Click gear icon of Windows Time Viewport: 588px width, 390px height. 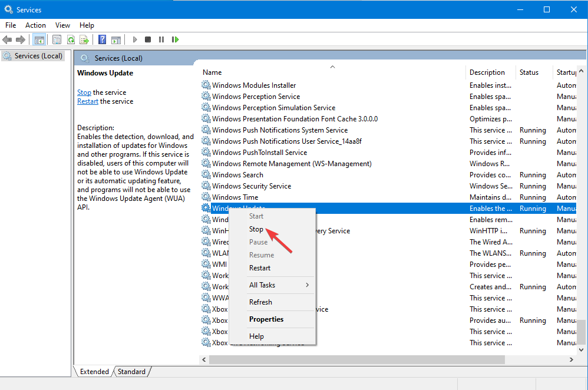(206, 197)
